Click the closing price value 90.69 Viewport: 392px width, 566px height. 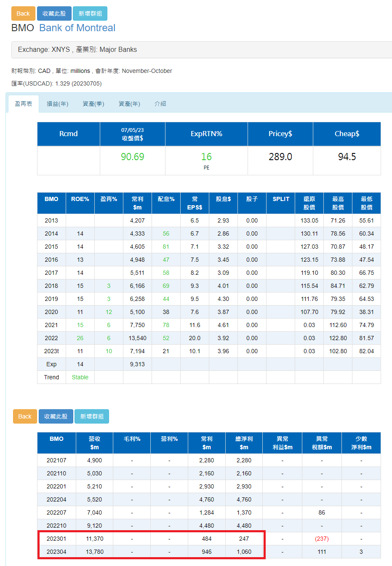pos(133,157)
